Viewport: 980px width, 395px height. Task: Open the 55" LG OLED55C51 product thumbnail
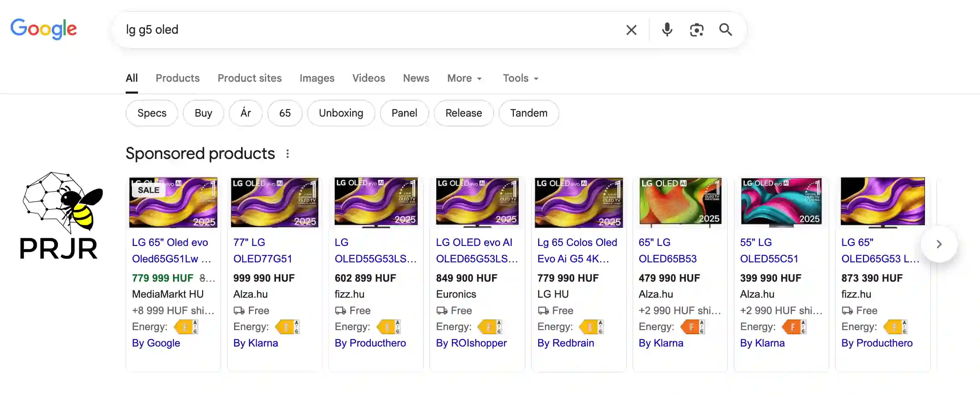[782, 202]
